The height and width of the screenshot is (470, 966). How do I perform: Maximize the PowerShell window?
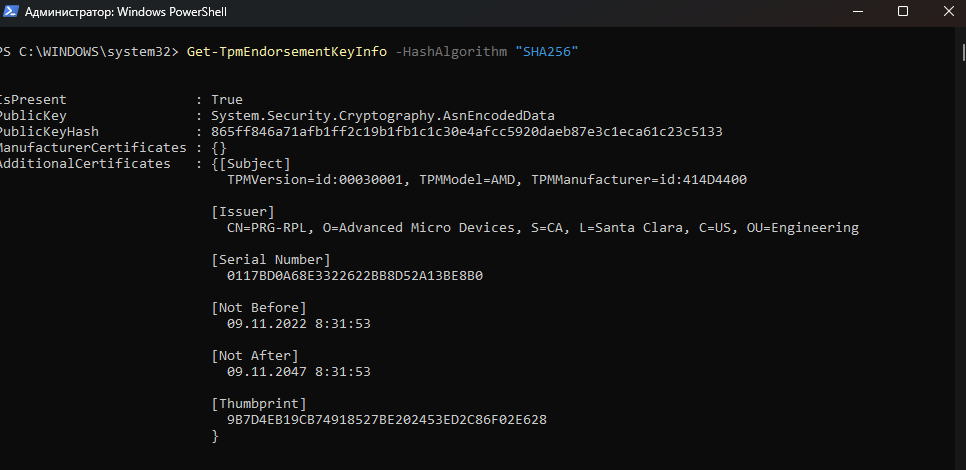903,11
